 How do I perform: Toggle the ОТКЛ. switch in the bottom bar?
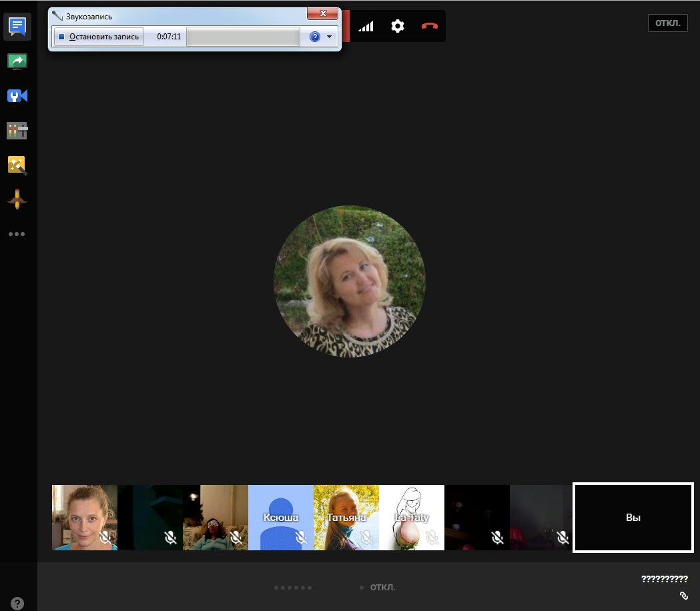coord(382,588)
